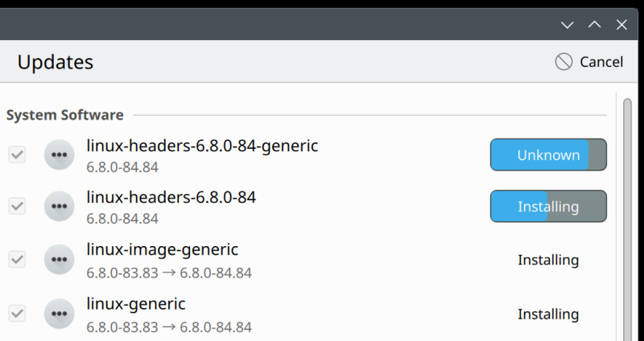Toggle the linux-image-generic checkbox
Screen dimensions: 644x341
pyautogui.click(x=17, y=260)
